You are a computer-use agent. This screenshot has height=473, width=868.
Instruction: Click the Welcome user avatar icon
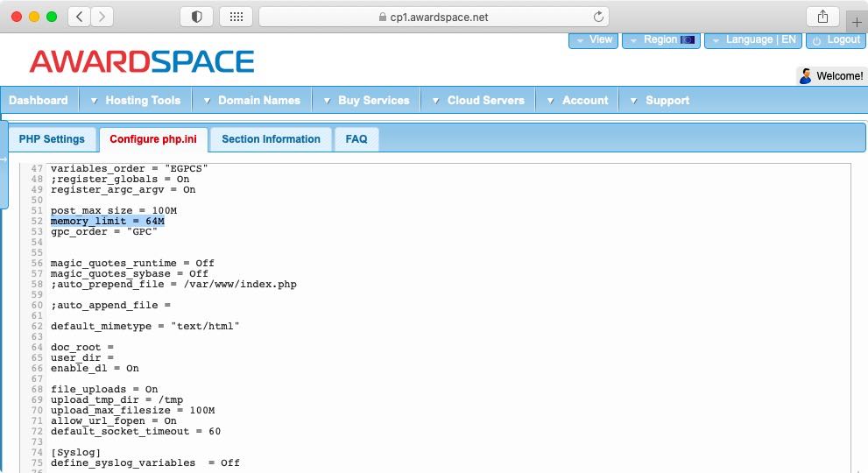[x=806, y=76]
